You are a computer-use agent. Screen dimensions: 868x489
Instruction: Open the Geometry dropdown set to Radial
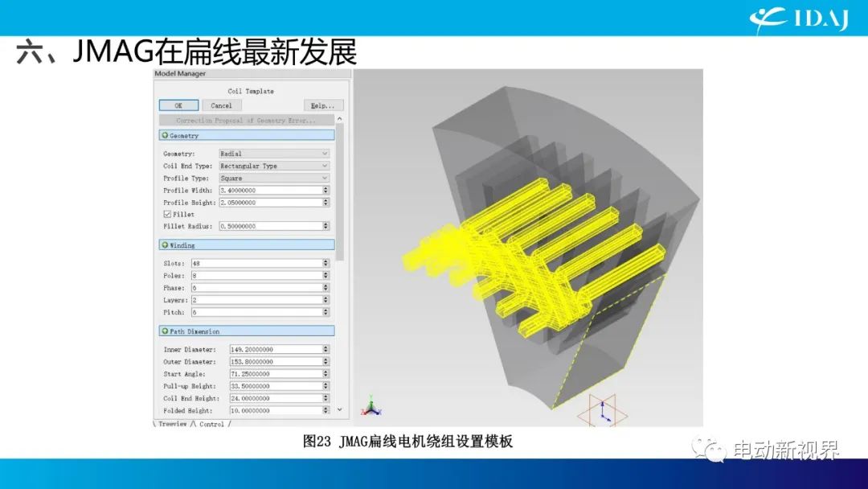[x=274, y=154]
